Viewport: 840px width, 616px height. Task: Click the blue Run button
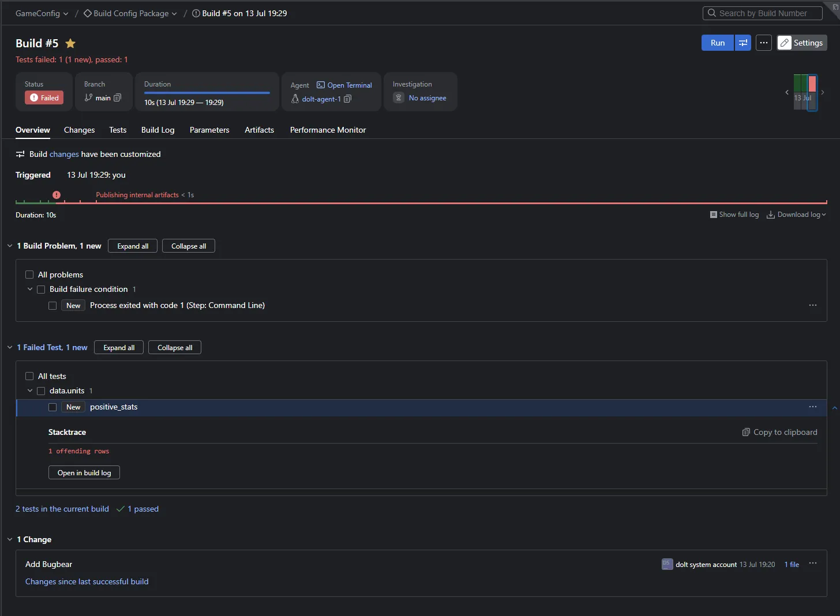[718, 43]
